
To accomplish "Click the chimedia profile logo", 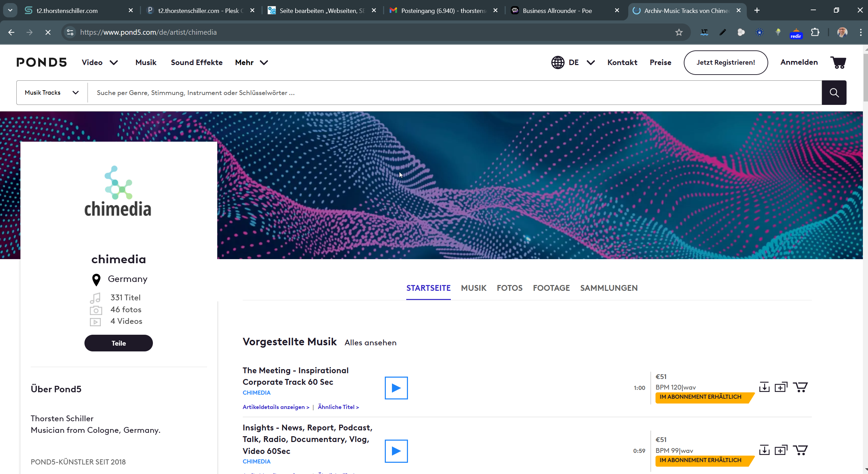I will click(x=118, y=191).
